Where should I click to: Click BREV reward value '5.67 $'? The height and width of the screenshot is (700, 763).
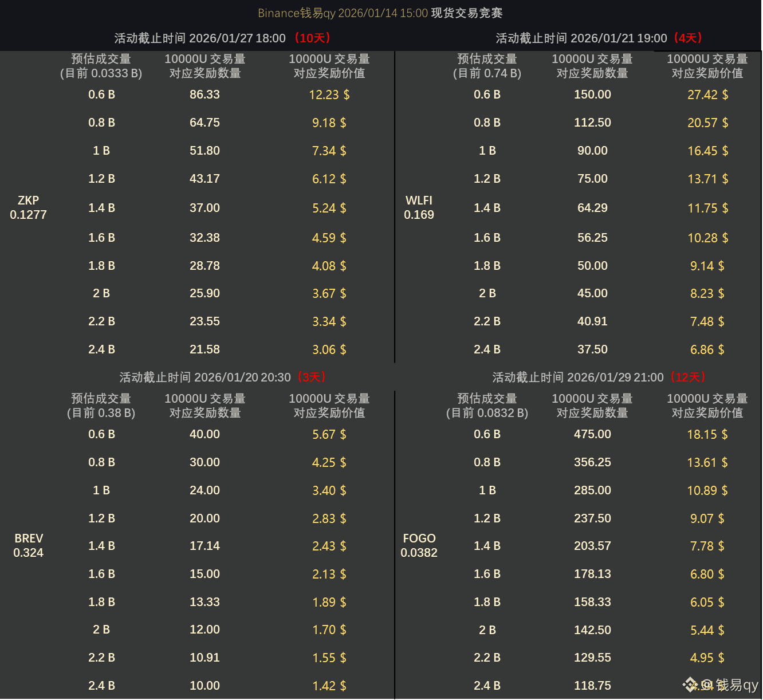point(329,434)
